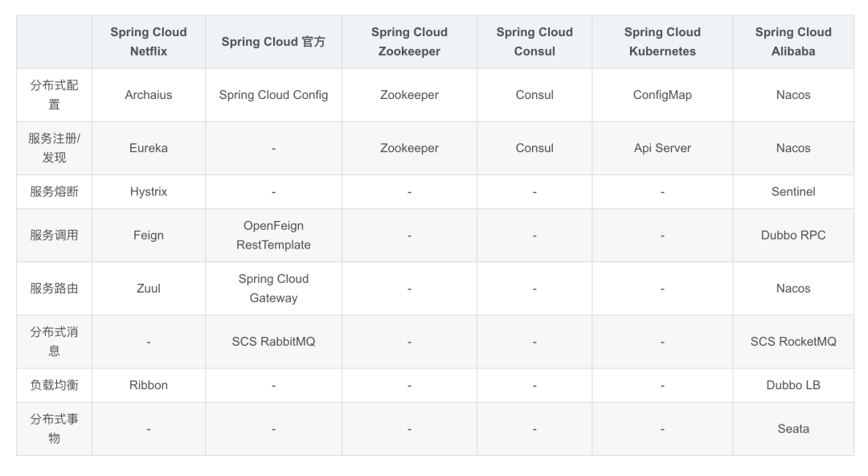This screenshot has width=868, height=476.
Task: Click the ConfigMap cell
Action: (662, 95)
